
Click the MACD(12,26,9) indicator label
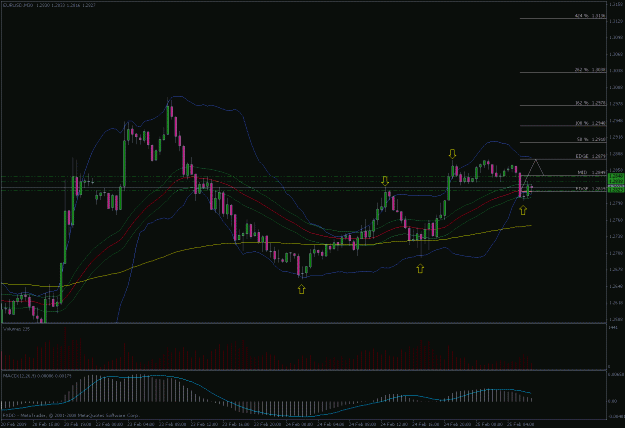click(37, 375)
